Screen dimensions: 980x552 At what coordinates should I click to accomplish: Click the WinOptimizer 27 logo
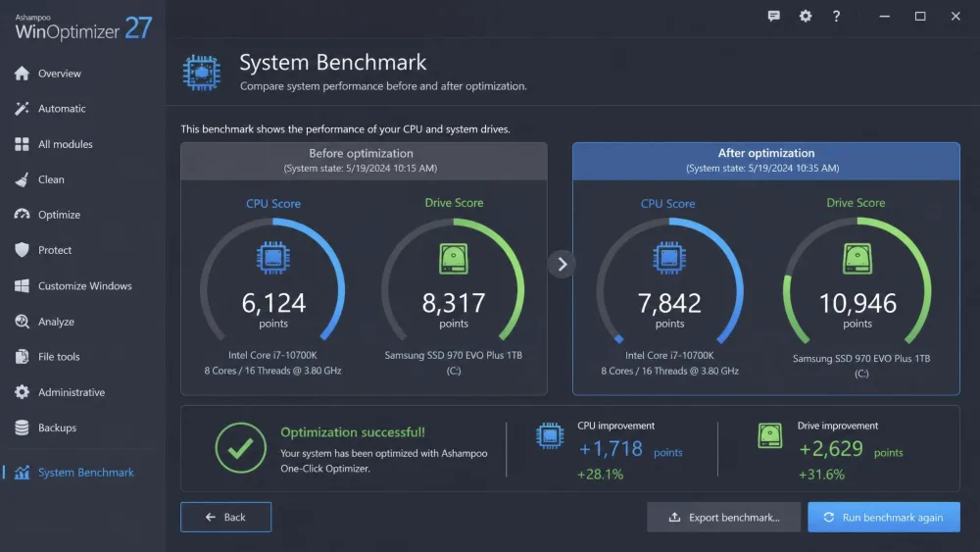(x=83, y=27)
